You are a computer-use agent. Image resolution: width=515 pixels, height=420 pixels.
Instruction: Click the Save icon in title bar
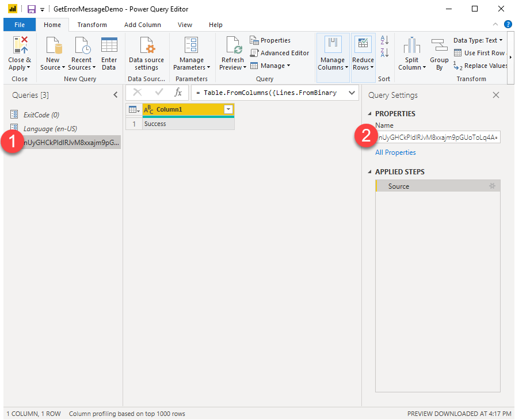(x=32, y=9)
